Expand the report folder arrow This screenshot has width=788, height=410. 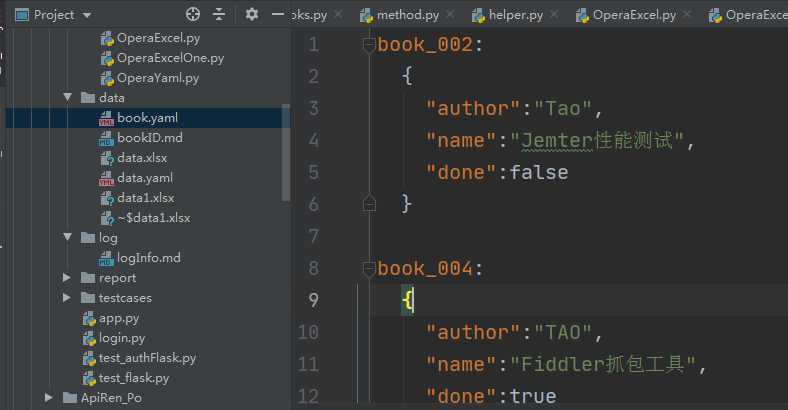tap(67, 277)
